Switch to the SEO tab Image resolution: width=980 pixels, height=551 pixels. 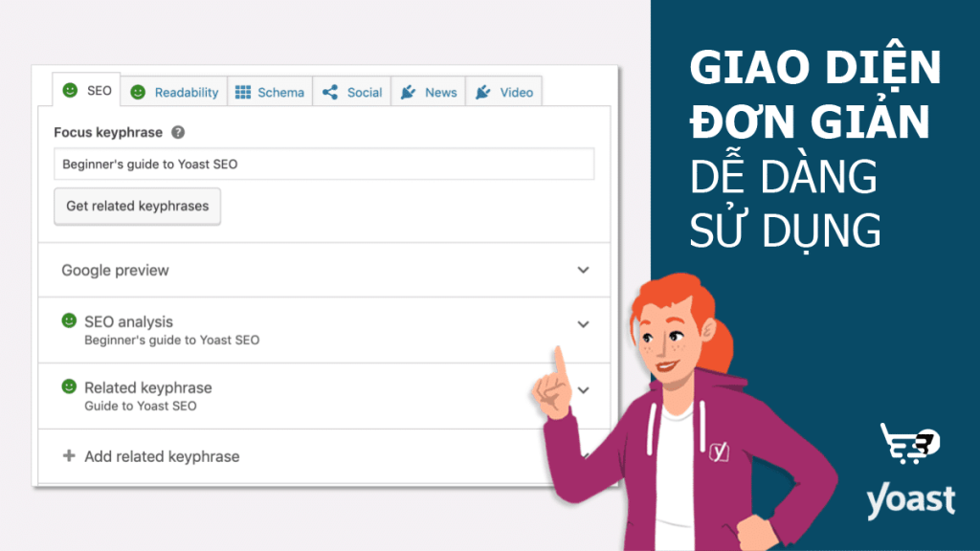pos(87,91)
